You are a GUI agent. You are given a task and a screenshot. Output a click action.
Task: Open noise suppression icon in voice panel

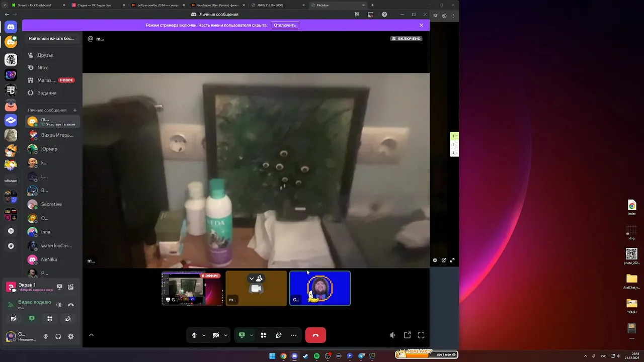[59, 305]
